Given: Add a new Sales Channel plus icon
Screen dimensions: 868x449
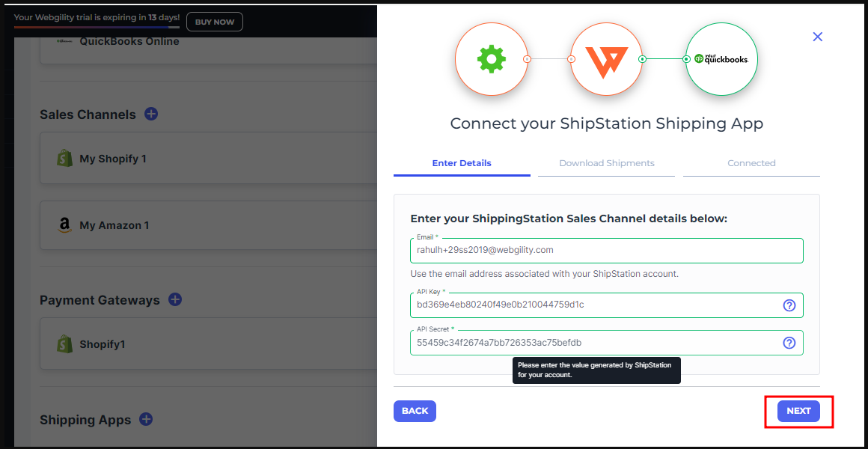Looking at the screenshot, I should 151,114.
